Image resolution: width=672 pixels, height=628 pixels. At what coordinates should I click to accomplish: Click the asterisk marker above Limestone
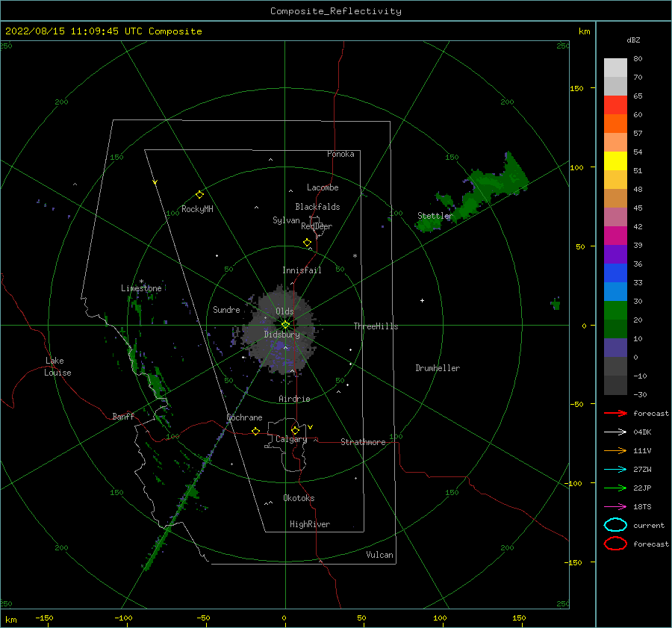click(141, 282)
